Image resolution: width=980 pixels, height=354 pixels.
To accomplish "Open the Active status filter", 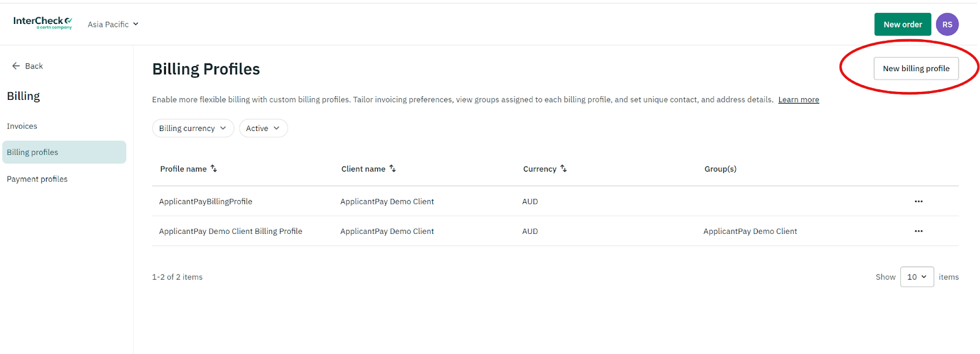I will pos(263,128).
